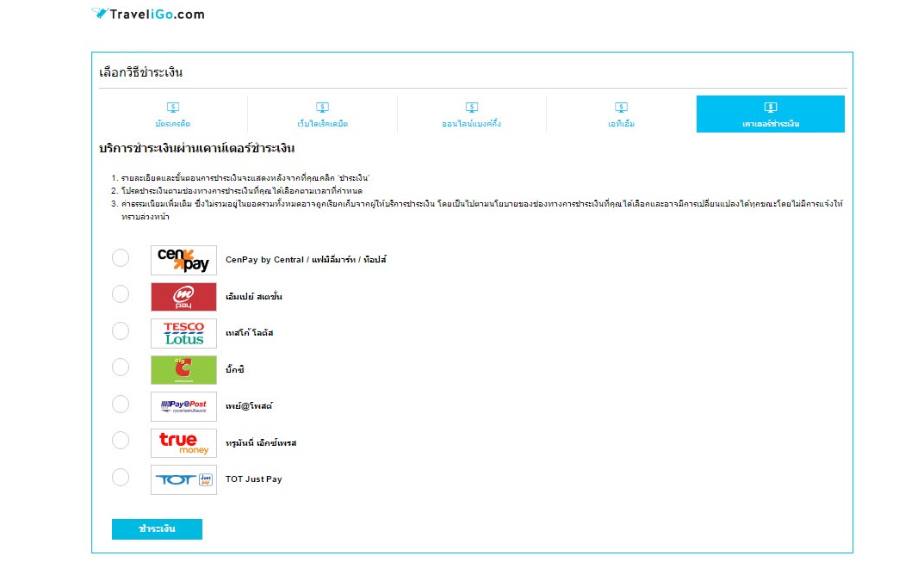Choose the TOT Just Pay radio option
Screen dimensions: 924x562
pos(121,477)
